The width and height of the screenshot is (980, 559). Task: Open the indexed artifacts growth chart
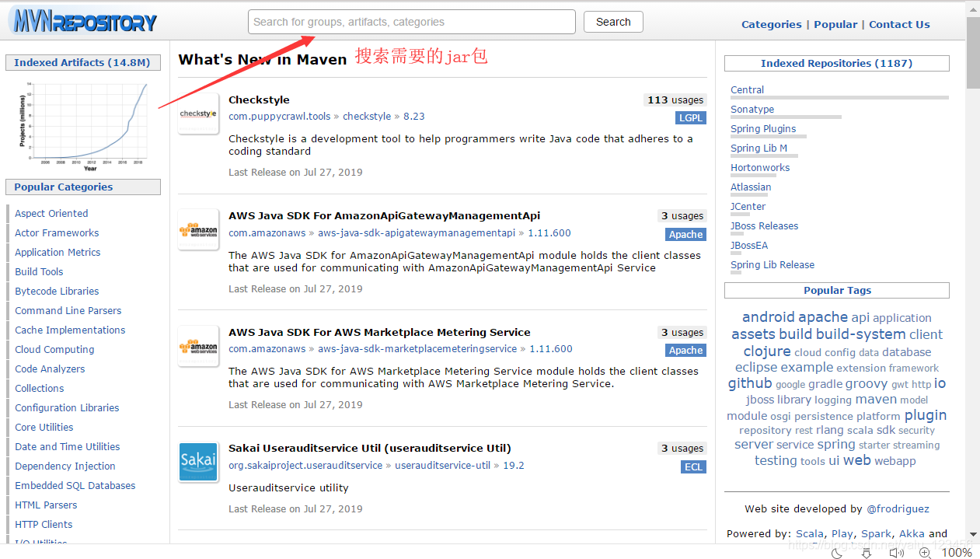pyautogui.click(x=83, y=125)
